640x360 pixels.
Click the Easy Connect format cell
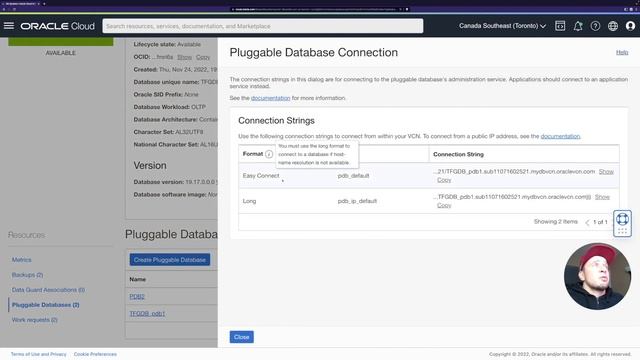[x=261, y=176]
